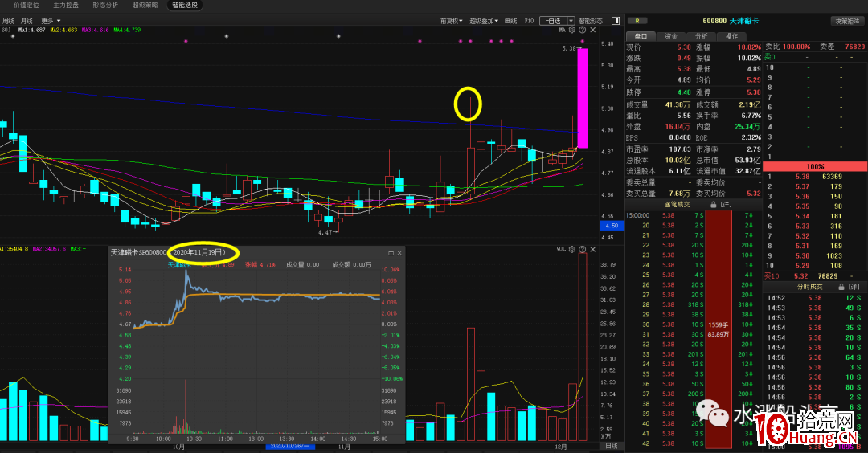The image size is (868, 453).
Task: Open VOL indicator settings gear
Action: click(x=572, y=250)
